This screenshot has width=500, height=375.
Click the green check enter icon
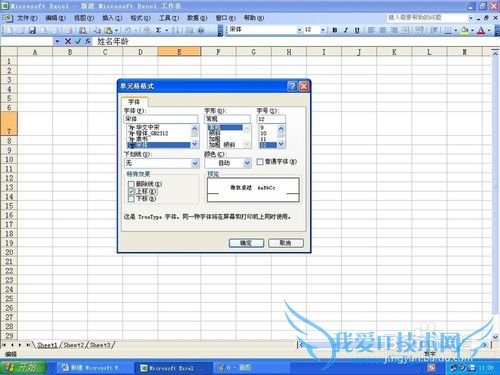[x=78, y=41]
